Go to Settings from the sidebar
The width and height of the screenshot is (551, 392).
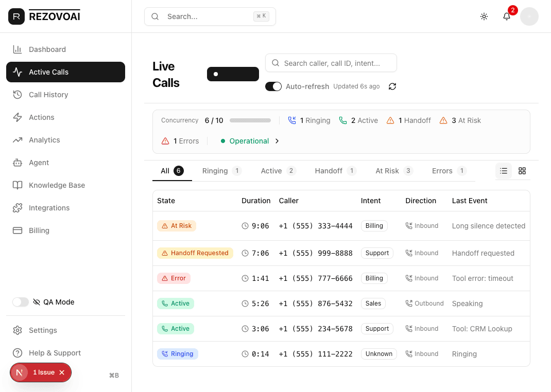coord(43,330)
